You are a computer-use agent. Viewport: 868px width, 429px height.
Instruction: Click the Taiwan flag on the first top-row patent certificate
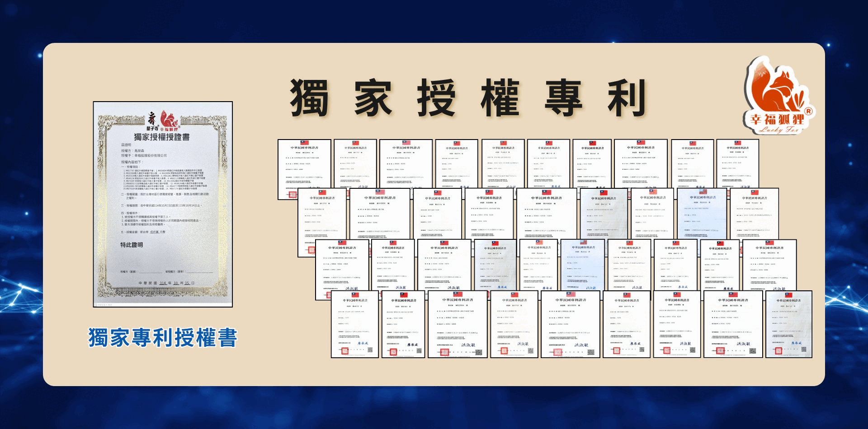[x=304, y=143]
